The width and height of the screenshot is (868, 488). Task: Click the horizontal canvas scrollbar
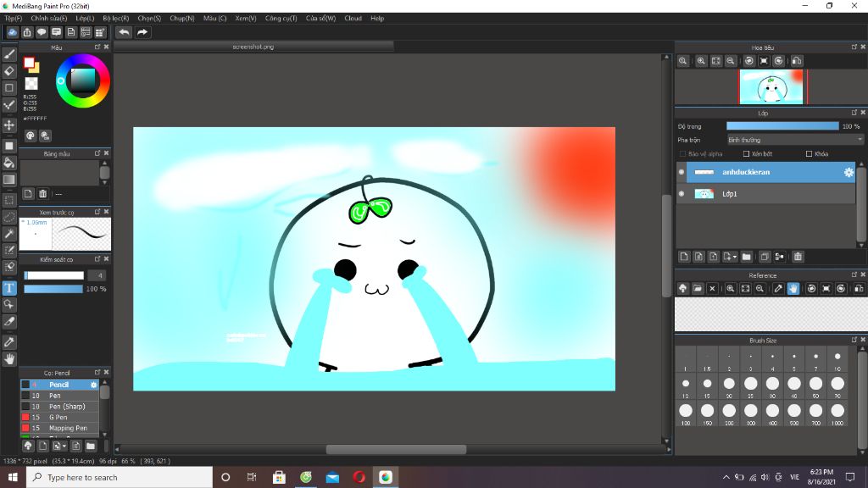tap(396, 449)
